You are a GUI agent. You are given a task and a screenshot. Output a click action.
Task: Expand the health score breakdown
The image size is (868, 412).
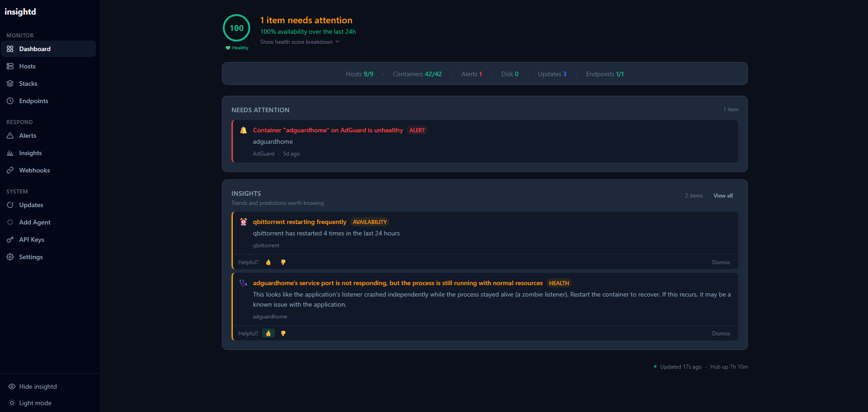(300, 42)
